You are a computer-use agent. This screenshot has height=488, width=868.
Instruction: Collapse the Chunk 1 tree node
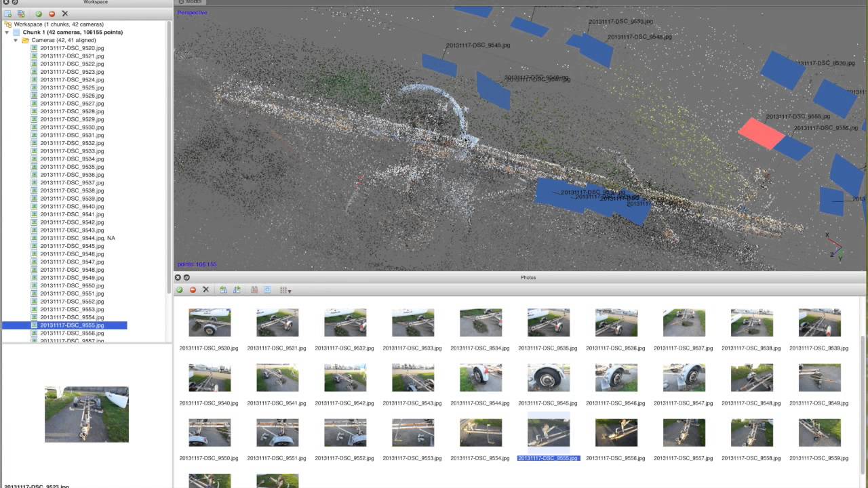pyautogui.click(x=7, y=33)
